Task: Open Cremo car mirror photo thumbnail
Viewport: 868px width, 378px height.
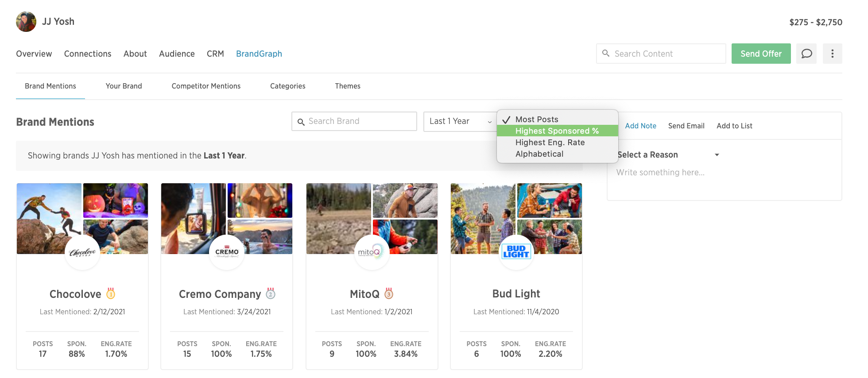Action: click(194, 219)
